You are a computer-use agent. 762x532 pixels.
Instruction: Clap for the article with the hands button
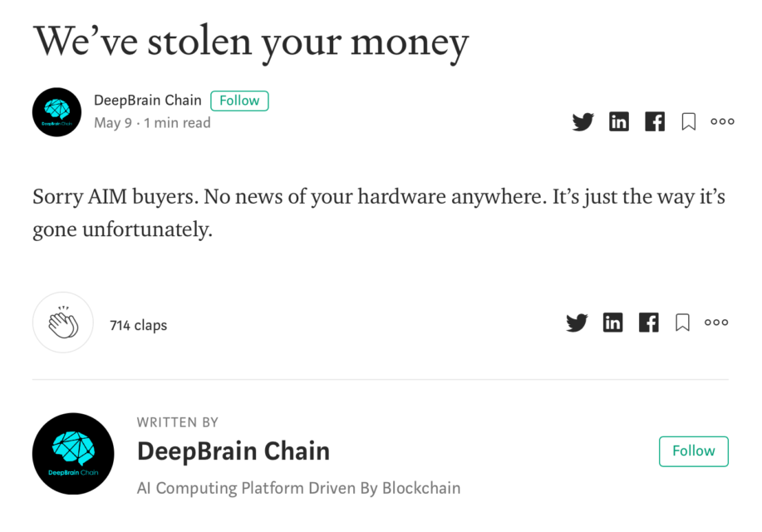click(x=63, y=323)
